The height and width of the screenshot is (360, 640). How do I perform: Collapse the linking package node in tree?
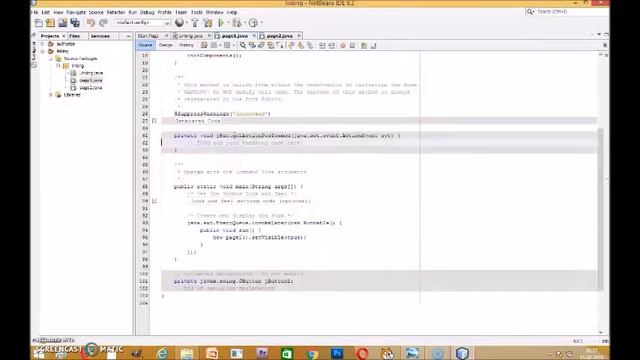58,66
